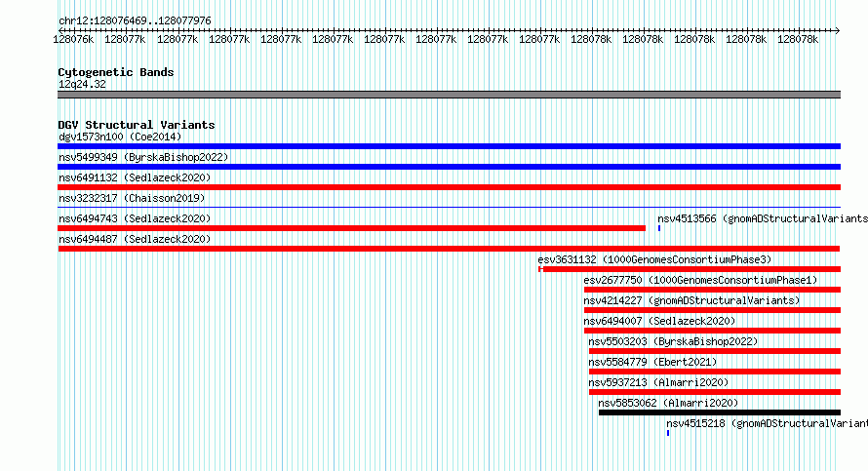Click the red bar under nsv6494007
The width and height of the screenshot is (868, 471).
coord(713,331)
